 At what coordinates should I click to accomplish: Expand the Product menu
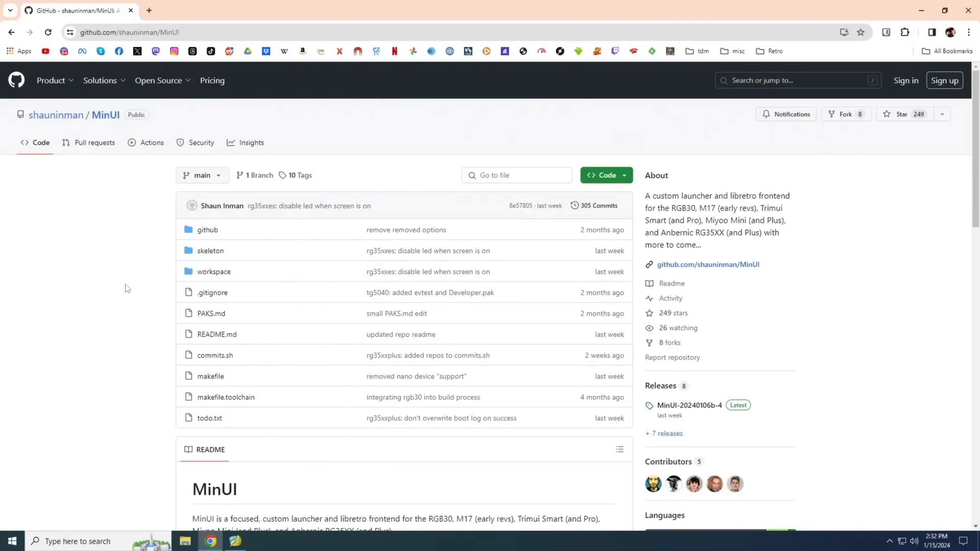click(x=55, y=81)
